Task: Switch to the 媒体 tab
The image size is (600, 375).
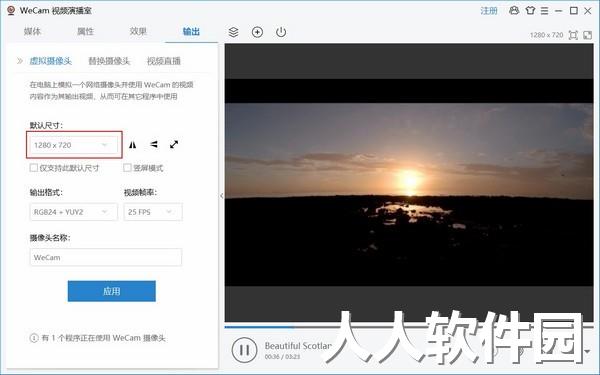Action: tap(32, 31)
